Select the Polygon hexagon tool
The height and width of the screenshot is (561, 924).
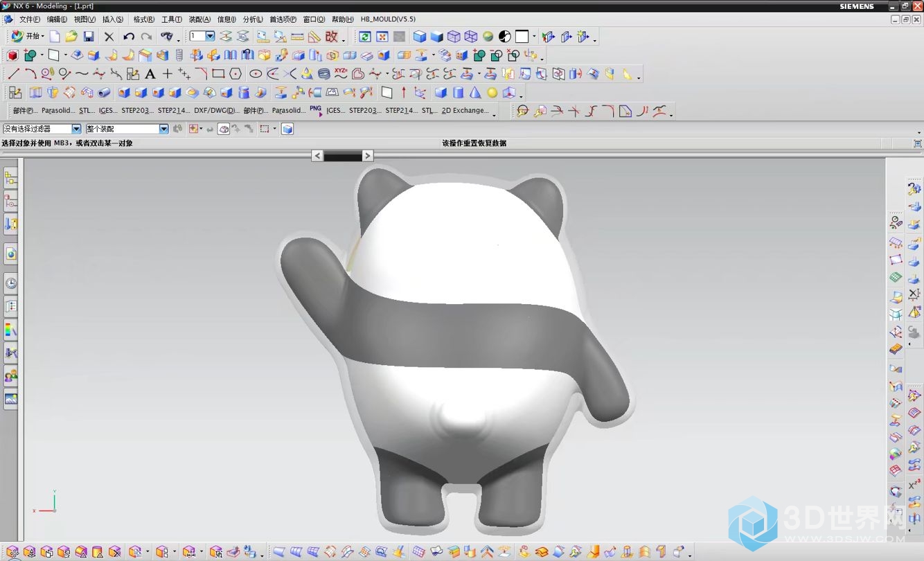(236, 73)
